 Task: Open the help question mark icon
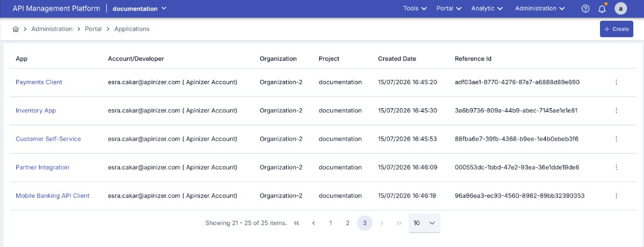586,9
